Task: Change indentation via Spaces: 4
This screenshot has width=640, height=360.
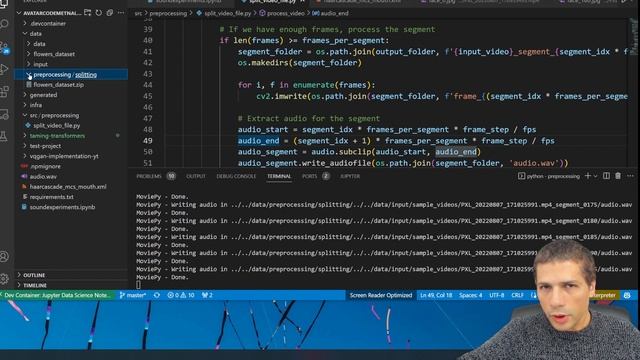Action: [x=471, y=295]
